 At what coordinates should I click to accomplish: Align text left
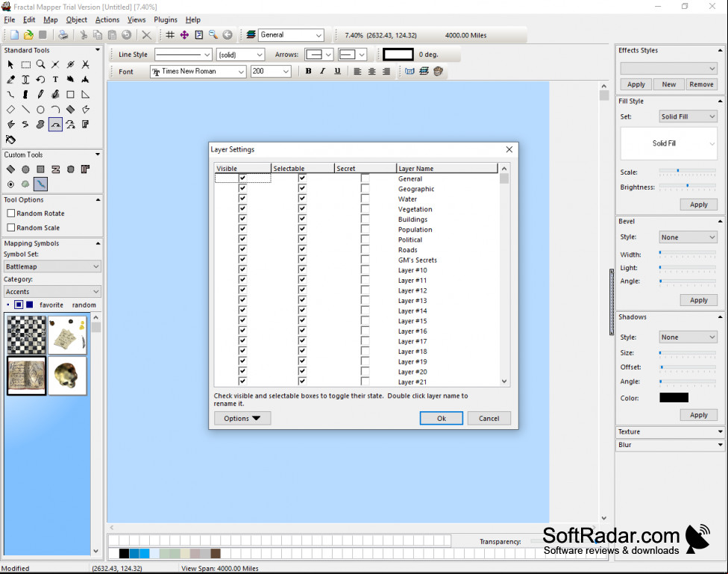[357, 71]
